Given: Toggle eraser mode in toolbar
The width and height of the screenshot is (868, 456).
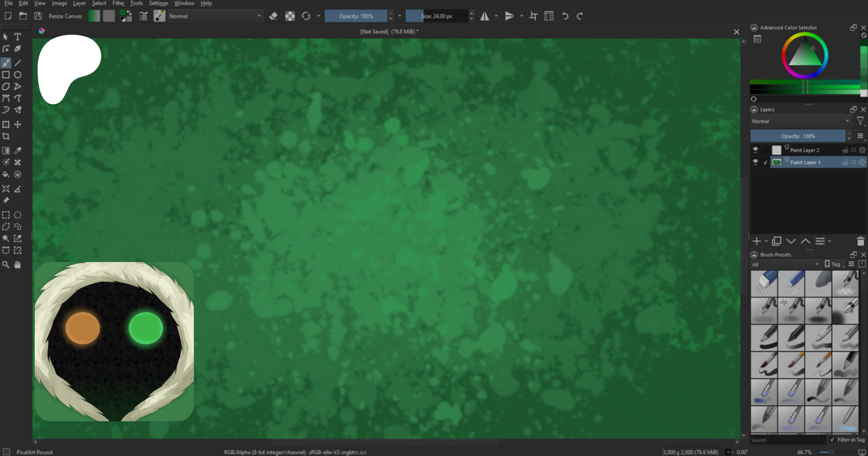Looking at the screenshot, I should 273,16.
